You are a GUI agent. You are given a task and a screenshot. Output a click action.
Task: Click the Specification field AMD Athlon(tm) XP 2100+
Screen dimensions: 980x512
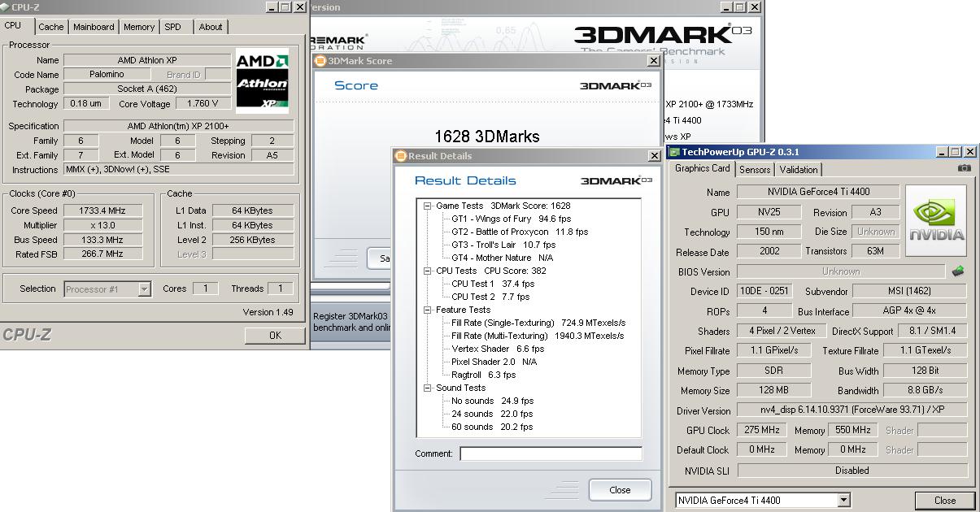[179, 126]
